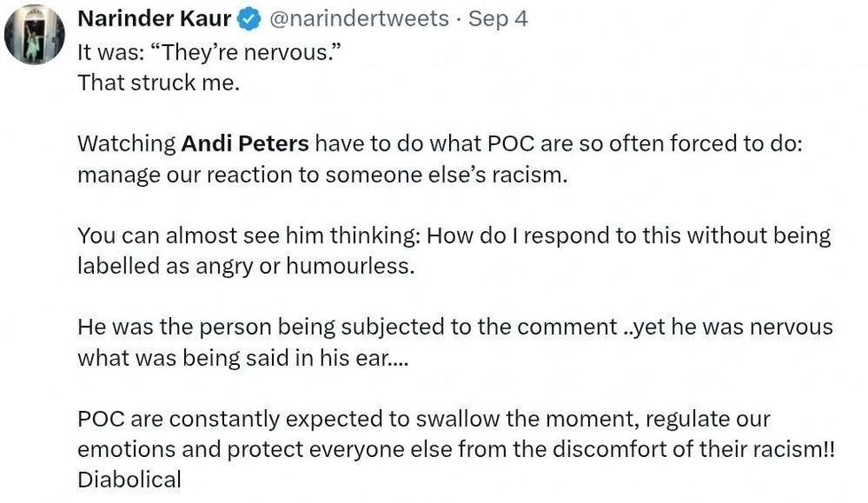Image resolution: width=868 pixels, height=503 pixels.
Task: Open the Narinder Kaur display name
Action: point(154,19)
